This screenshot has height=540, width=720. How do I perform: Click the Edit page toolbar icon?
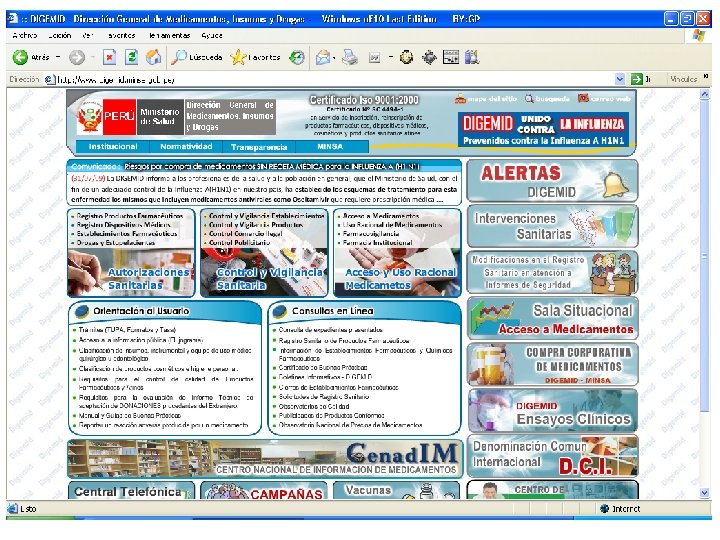375,57
